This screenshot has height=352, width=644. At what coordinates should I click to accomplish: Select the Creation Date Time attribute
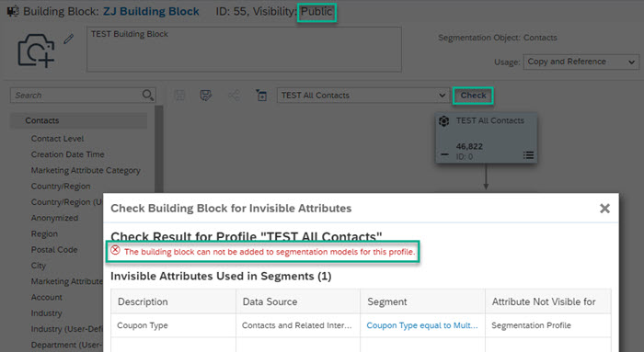click(x=67, y=154)
